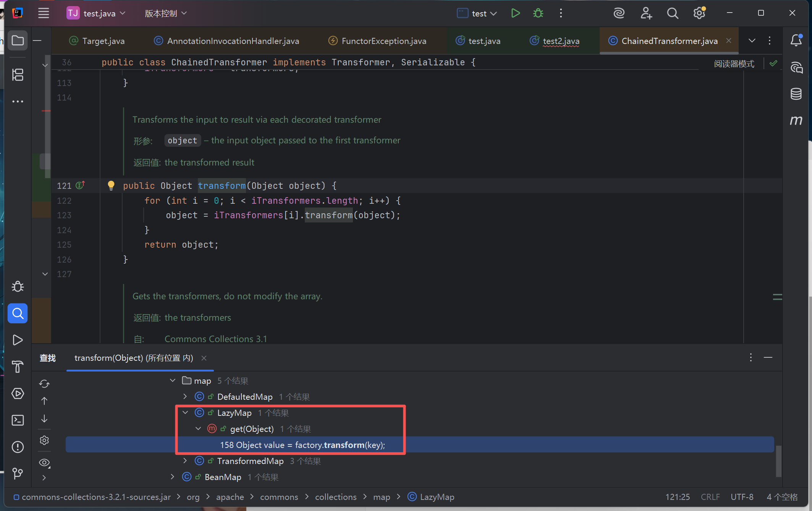Click the yellow intention light bulb
The width and height of the screenshot is (812, 511).
tap(111, 186)
